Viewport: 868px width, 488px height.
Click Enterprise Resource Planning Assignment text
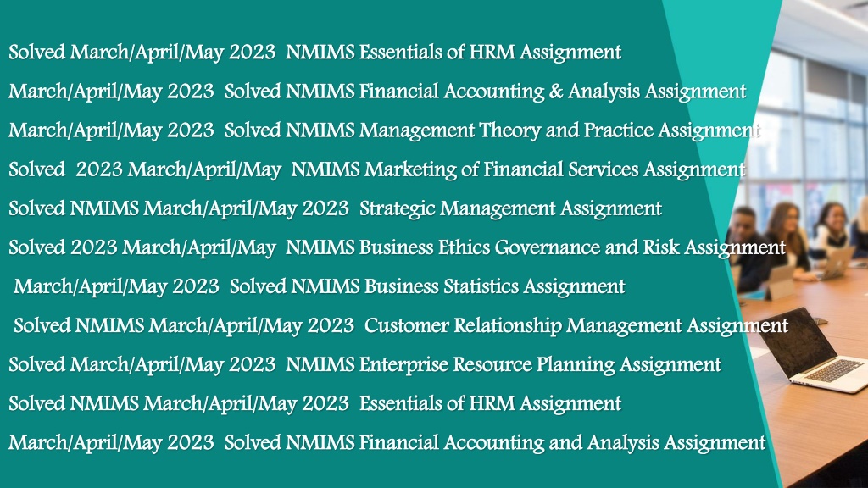(x=540, y=364)
